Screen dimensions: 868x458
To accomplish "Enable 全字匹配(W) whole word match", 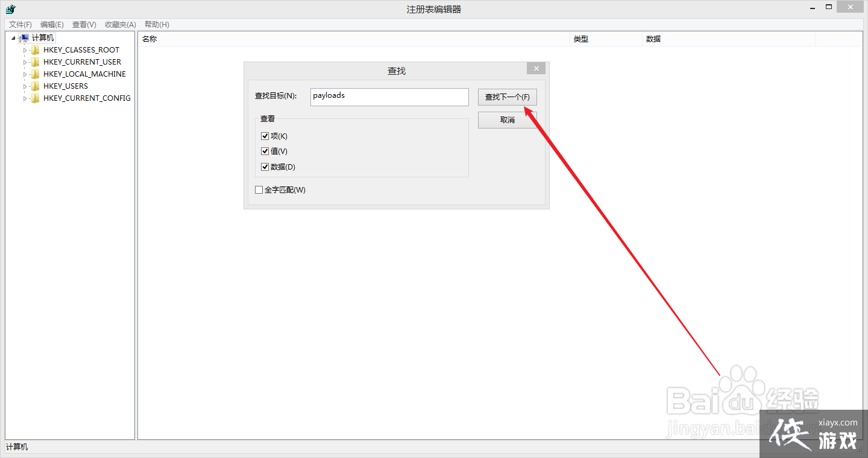I will (x=259, y=190).
